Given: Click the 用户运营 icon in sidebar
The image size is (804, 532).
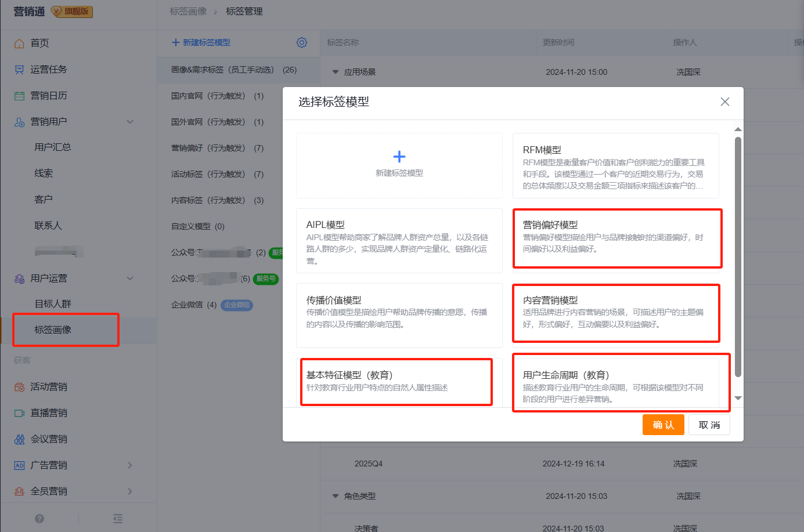Looking at the screenshot, I should [19, 278].
